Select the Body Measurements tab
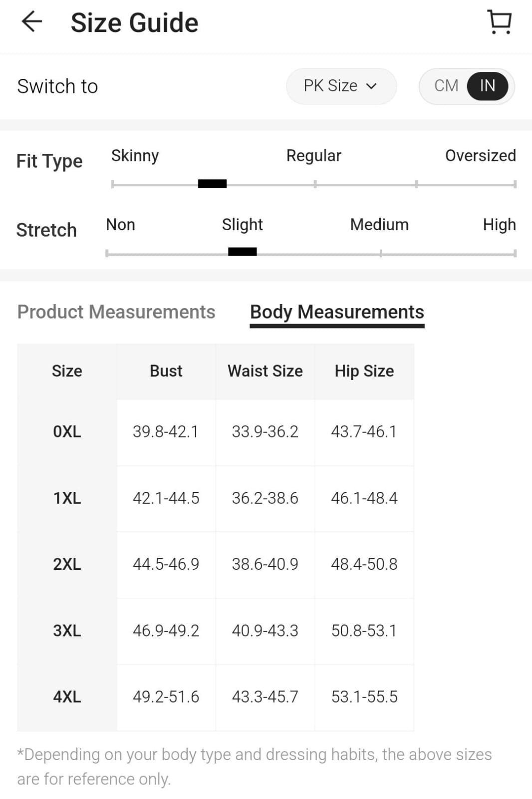Viewport: 532px width, 799px height. pyautogui.click(x=337, y=312)
